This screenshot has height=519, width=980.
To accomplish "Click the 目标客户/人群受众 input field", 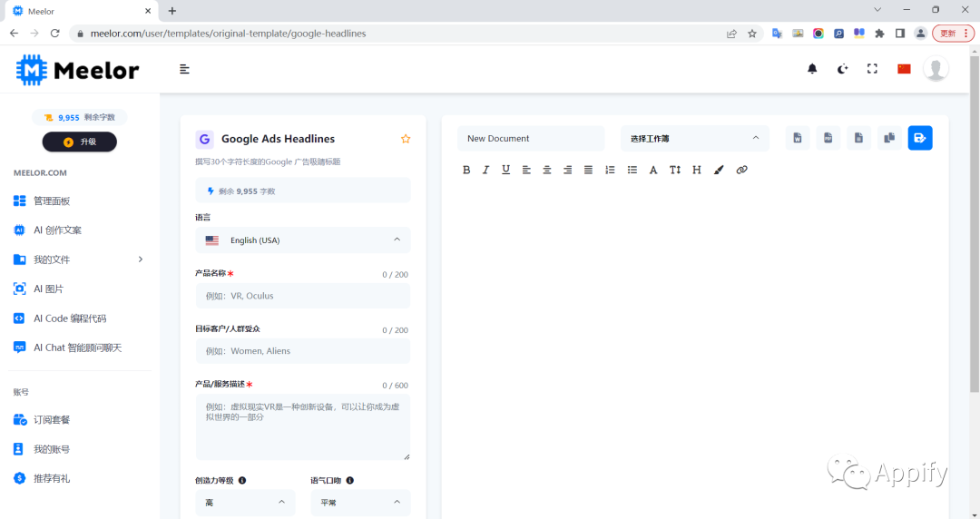I will pos(303,351).
